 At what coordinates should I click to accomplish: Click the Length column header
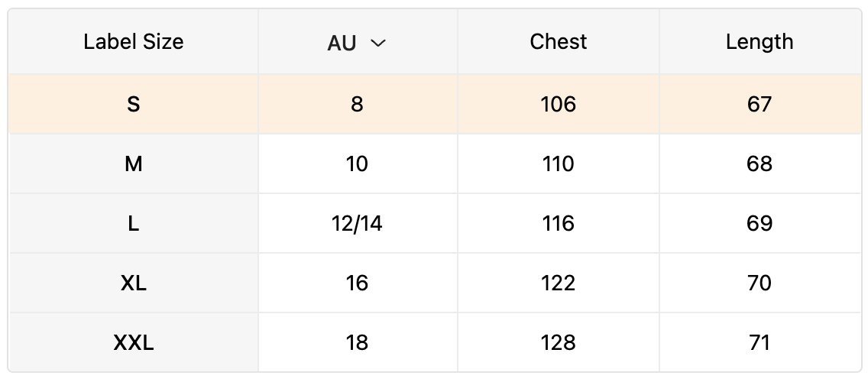coord(759,41)
